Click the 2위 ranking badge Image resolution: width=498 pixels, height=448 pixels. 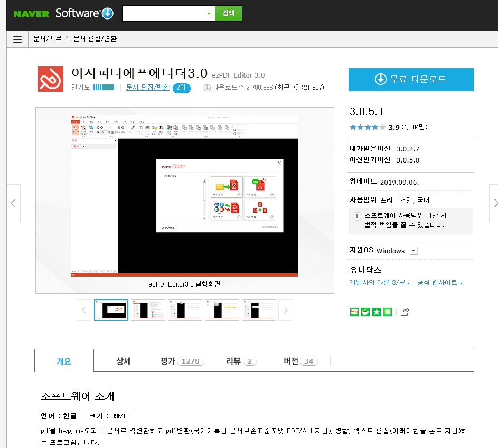[x=181, y=88]
